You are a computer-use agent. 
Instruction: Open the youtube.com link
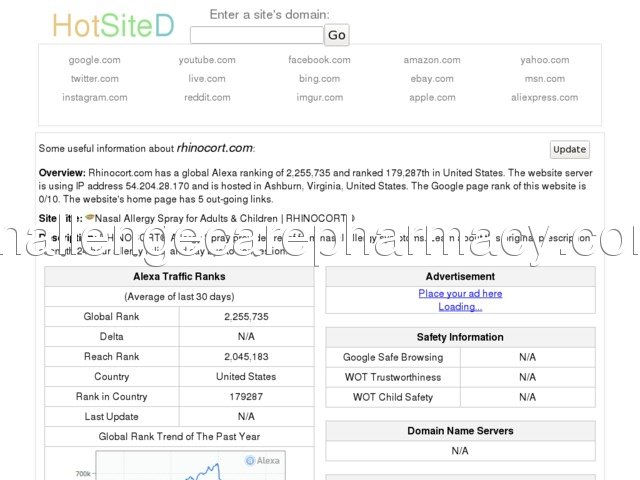click(x=207, y=60)
